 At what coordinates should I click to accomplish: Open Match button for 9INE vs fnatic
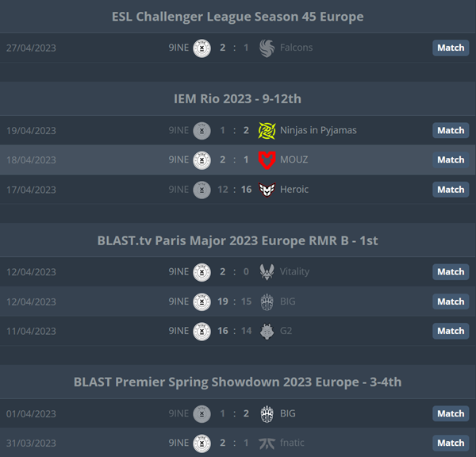[x=451, y=443]
